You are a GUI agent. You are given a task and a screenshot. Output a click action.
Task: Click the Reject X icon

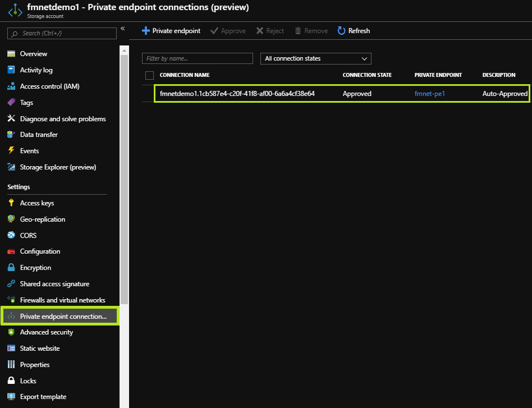pos(260,30)
